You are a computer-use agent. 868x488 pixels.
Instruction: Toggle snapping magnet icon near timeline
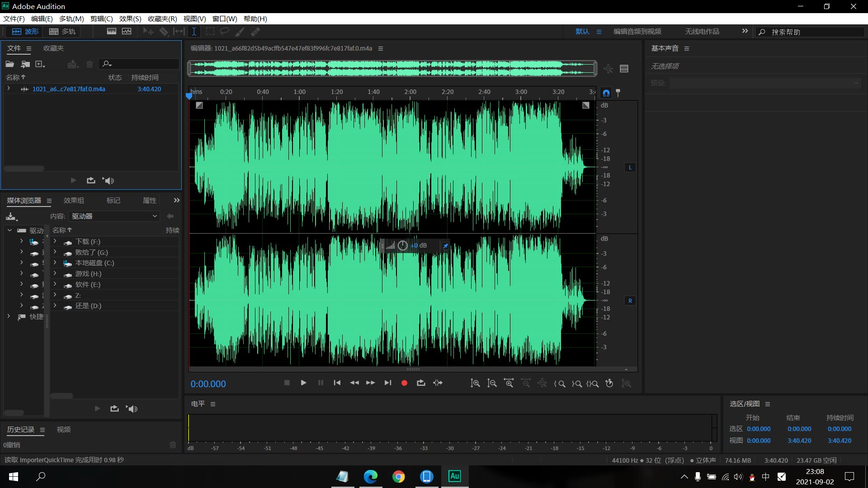(606, 93)
